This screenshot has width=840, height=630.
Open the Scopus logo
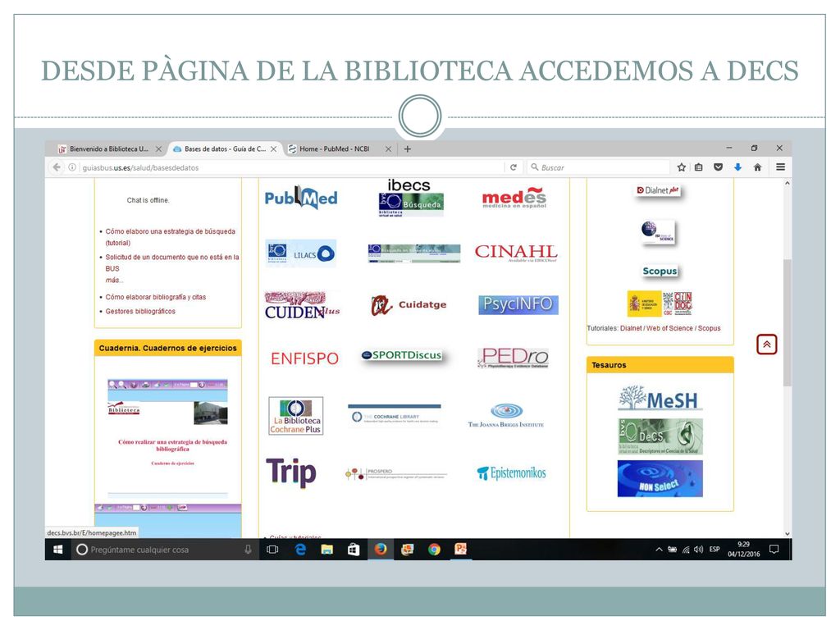pyautogui.click(x=660, y=271)
